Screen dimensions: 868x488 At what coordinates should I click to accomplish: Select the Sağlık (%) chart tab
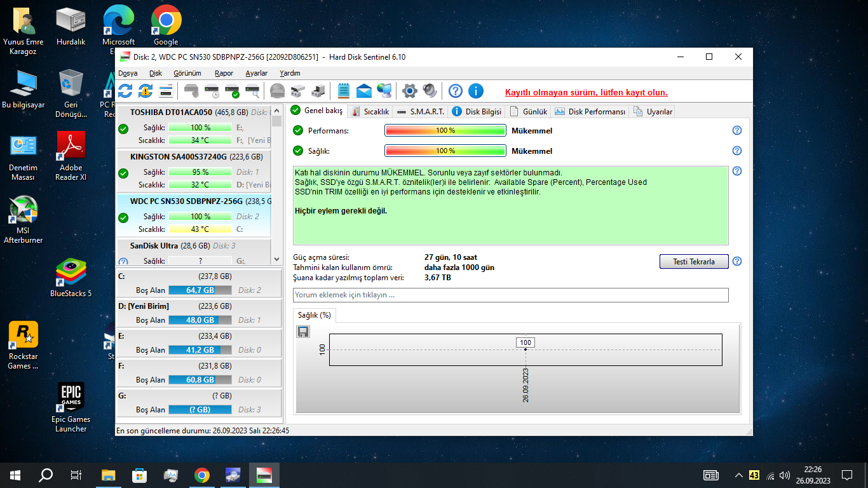tap(315, 315)
